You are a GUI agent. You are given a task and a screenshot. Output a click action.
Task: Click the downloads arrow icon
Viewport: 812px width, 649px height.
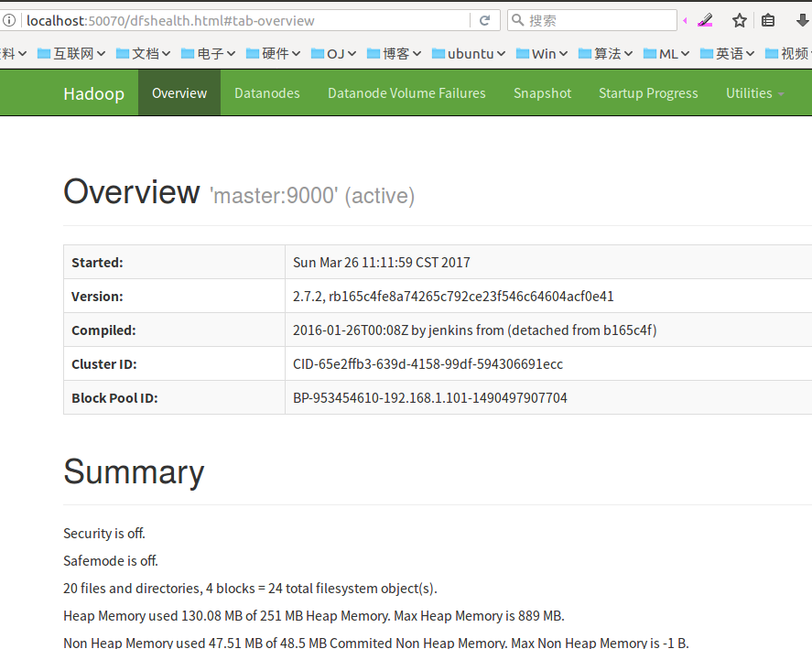tap(802, 21)
